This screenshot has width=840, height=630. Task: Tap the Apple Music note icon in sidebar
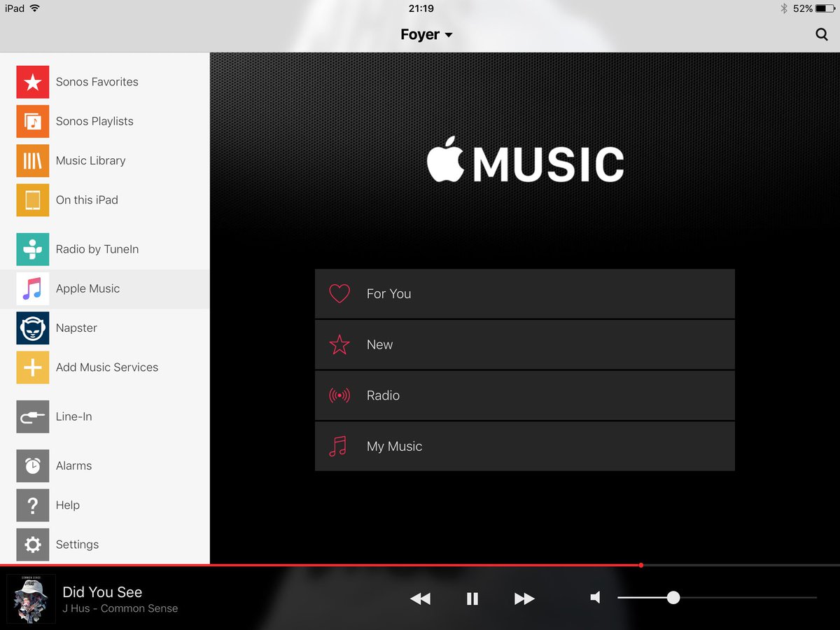coord(33,288)
